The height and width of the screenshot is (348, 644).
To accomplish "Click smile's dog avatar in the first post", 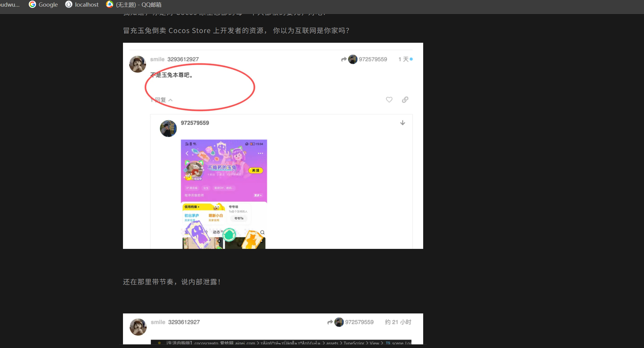I will click(138, 64).
